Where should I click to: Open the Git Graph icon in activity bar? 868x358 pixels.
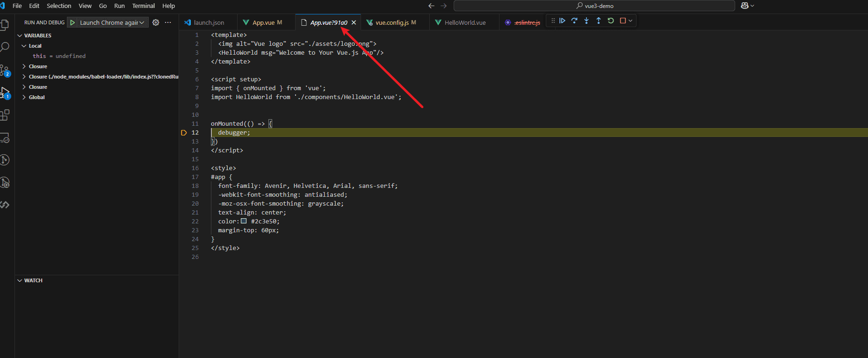5,160
